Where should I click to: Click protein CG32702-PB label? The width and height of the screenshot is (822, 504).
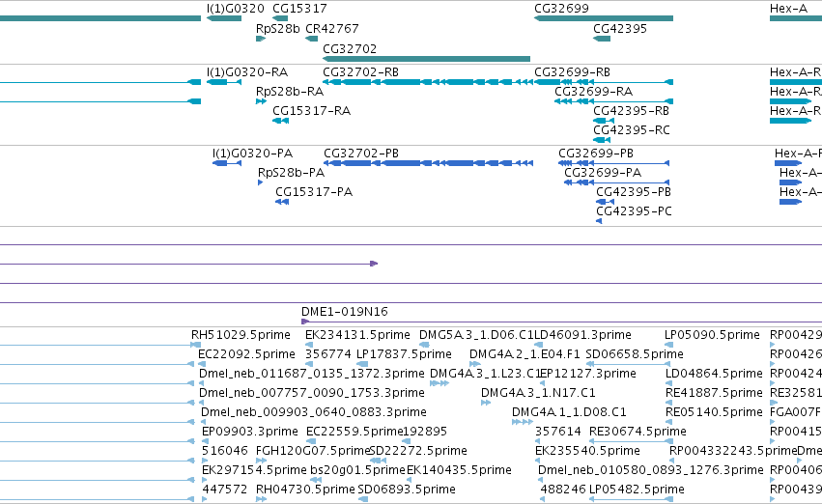coord(361,154)
